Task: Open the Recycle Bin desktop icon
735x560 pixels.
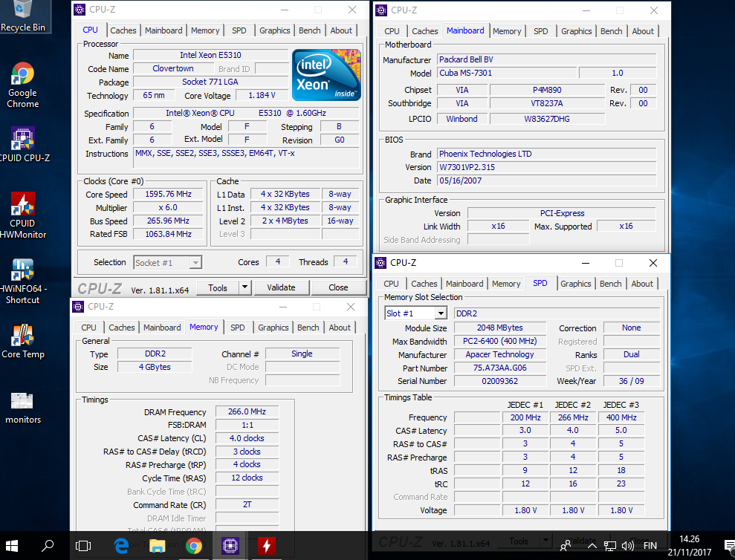Action: [x=22, y=17]
